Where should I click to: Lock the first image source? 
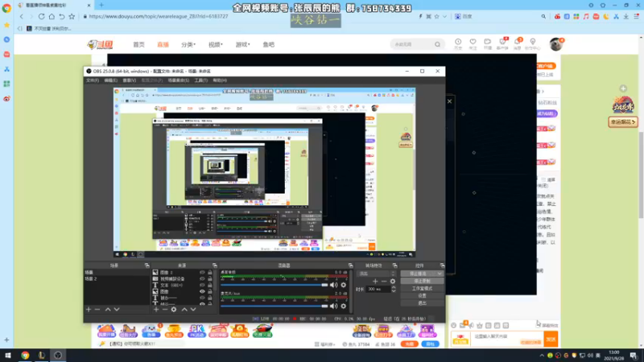pyautogui.click(x=210, y=273)
